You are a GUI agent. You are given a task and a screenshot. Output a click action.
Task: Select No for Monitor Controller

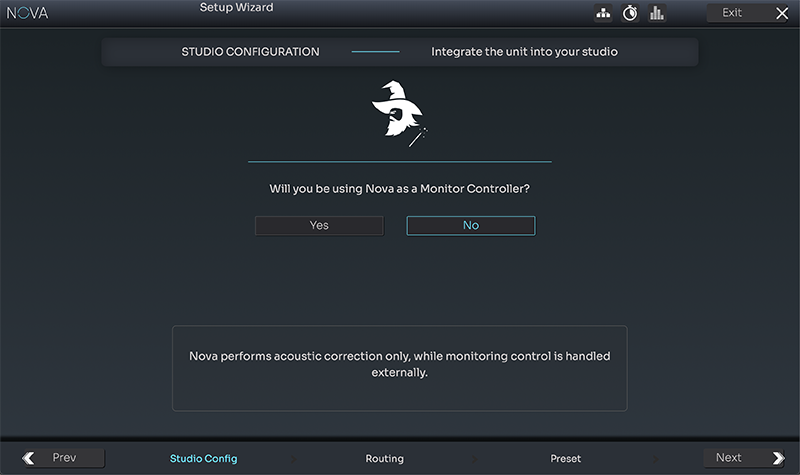tap(471, 226)
